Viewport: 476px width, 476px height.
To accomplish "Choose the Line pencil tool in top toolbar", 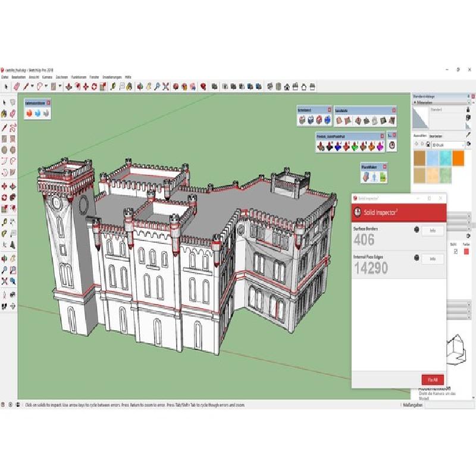I will [x=26, y=87].
